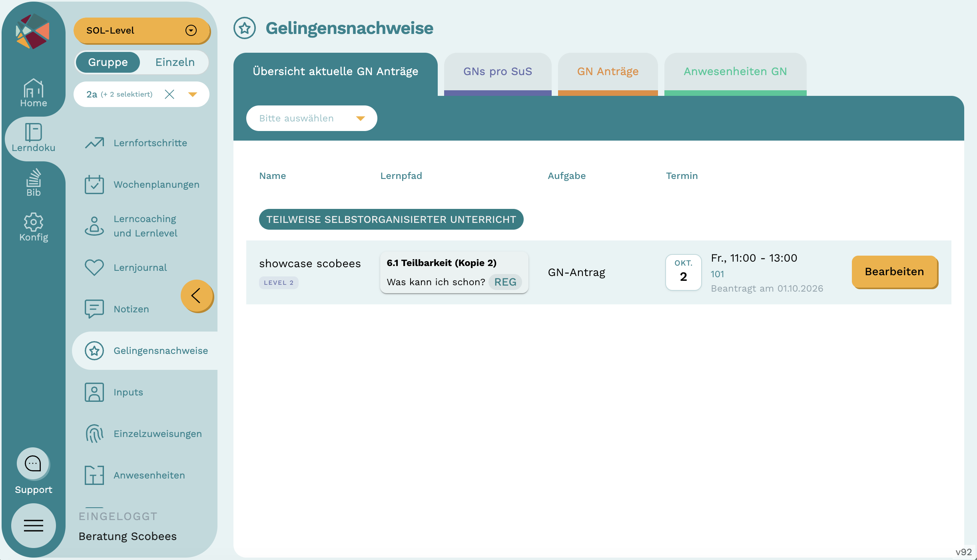Click the star icon beside the page title
The height and width of the screenshot is (560, 977).
coord(245,28)
